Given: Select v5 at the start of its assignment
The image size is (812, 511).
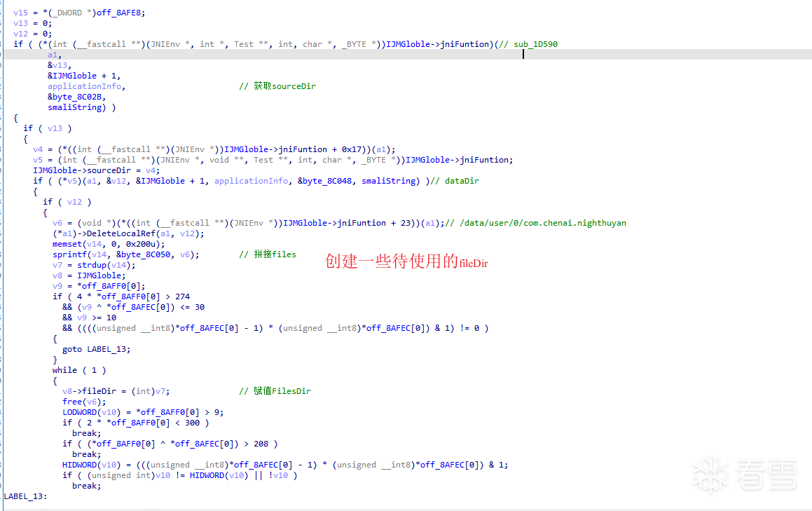Looking at the screenshot, I should 38,160.
